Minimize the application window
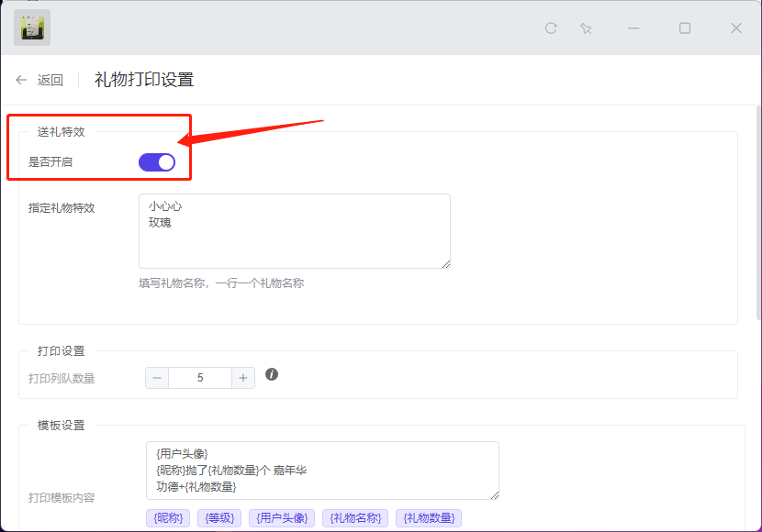 click(x=634, y=28)
